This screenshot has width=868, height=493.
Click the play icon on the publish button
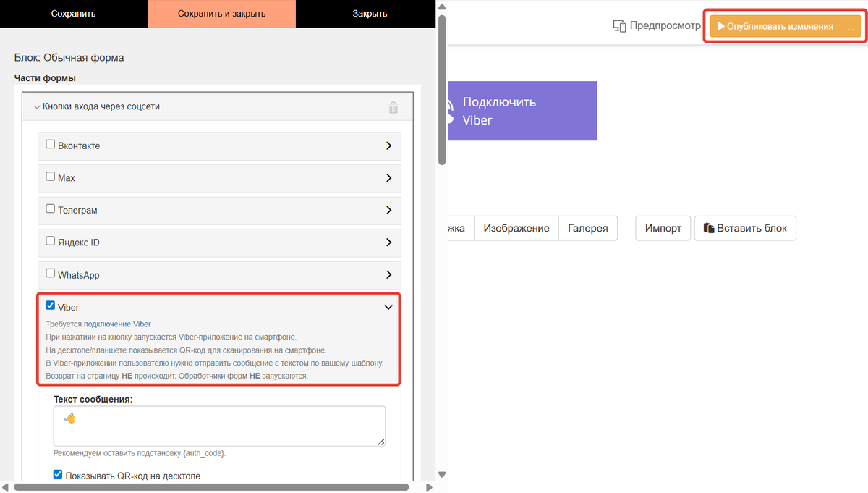click(720, 27)
